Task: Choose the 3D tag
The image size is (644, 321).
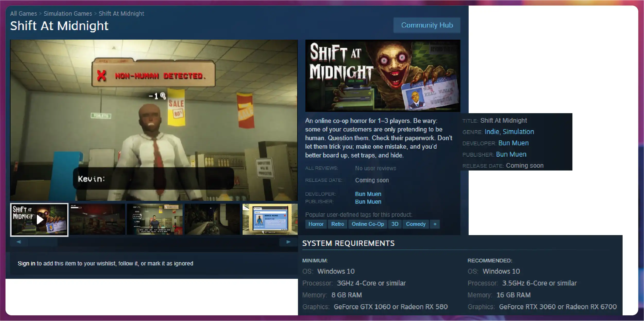Action: coord(395,224)
